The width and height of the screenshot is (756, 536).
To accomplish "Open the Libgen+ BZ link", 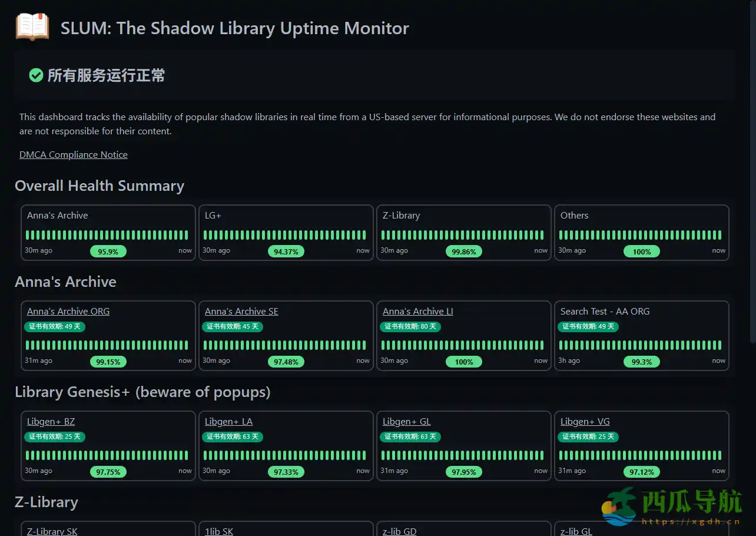I will point(51,422).
